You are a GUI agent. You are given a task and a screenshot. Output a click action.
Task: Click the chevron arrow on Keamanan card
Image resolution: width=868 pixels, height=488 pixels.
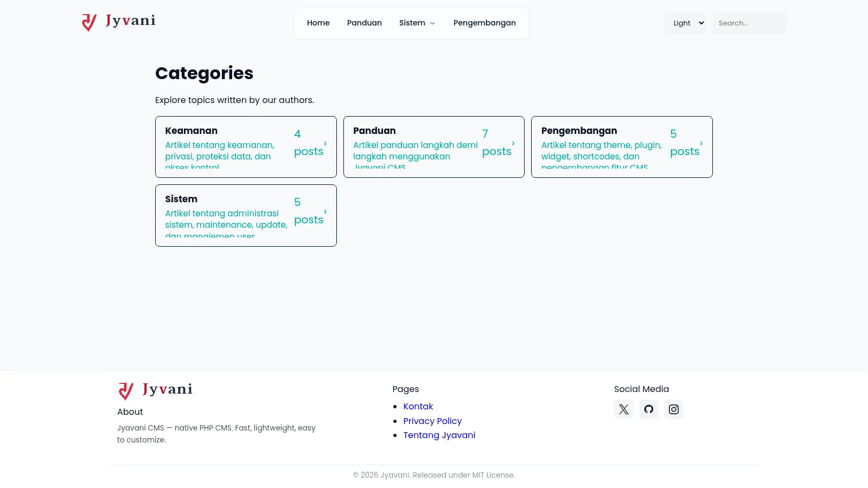[325, 143]
